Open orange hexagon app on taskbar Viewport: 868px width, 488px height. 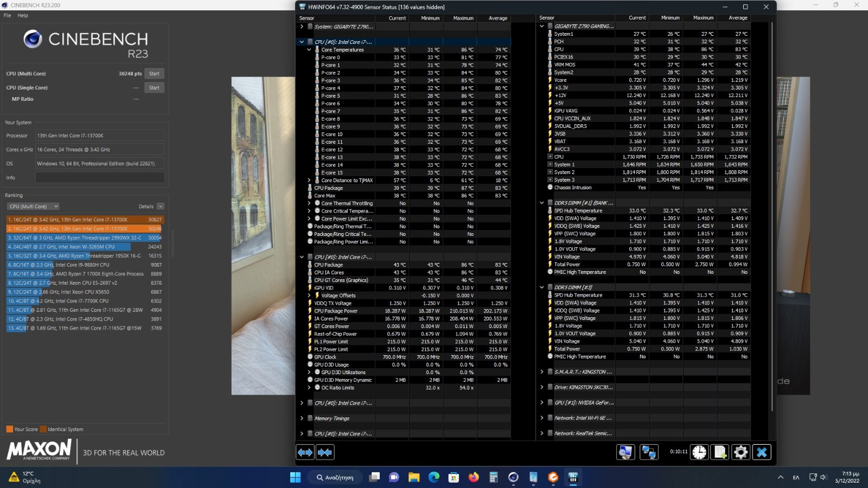click(x=553, y=477)
